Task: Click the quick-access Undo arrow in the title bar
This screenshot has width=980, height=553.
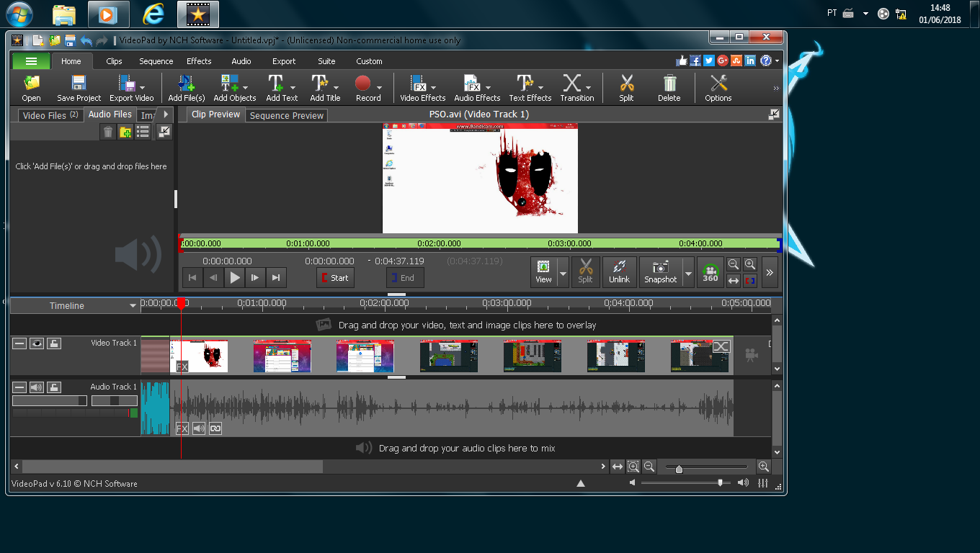Action: (87, 41)
